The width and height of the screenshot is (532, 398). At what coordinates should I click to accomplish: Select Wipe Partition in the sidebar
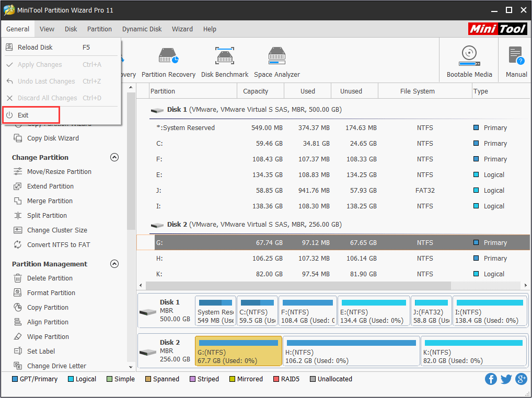[x=48, y=337]
